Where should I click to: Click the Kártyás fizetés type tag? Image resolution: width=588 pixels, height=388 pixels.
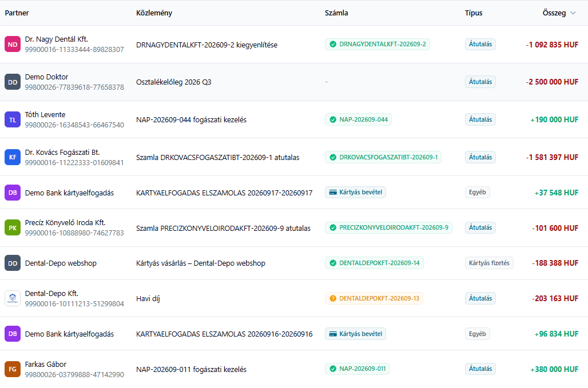tap(489, 263)
